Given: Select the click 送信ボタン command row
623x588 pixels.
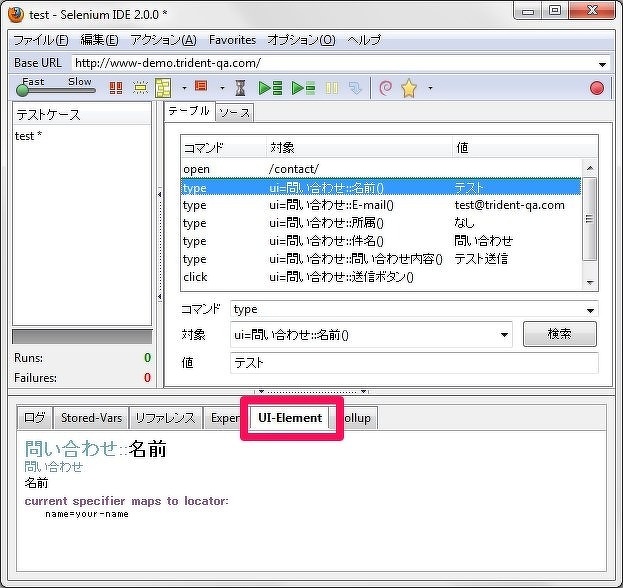Looking at the screenshot, I should click(380, 276).
